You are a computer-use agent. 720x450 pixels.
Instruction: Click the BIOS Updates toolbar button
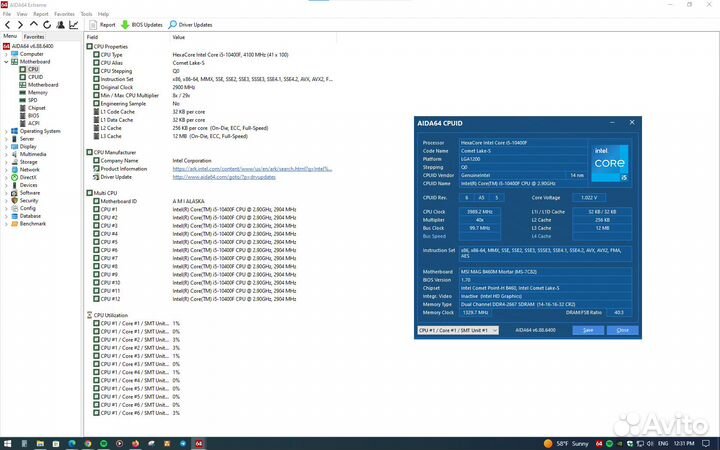142,25
